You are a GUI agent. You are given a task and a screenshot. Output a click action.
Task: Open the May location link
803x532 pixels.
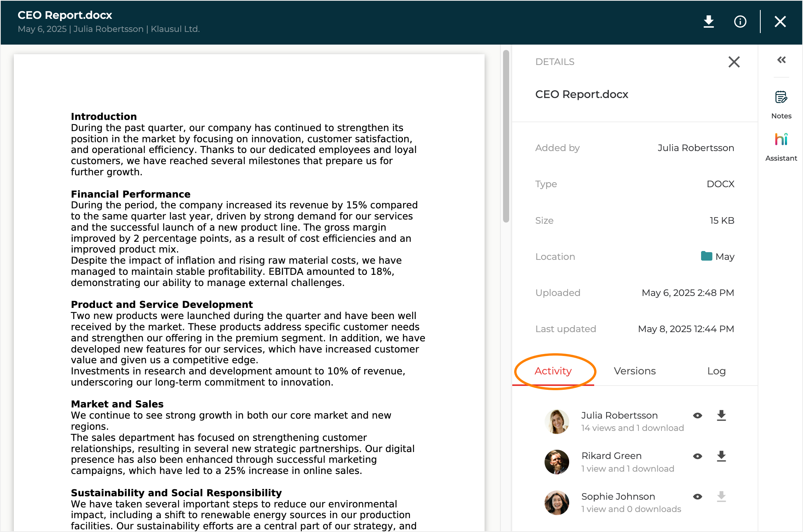[725, 256]
